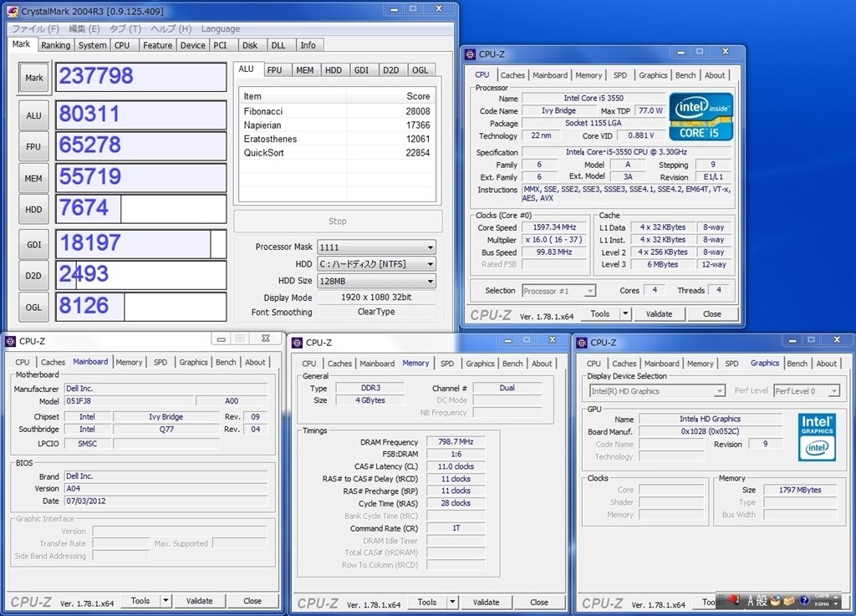Click the OGL benchmark button
856x616 pixels.
33,308
